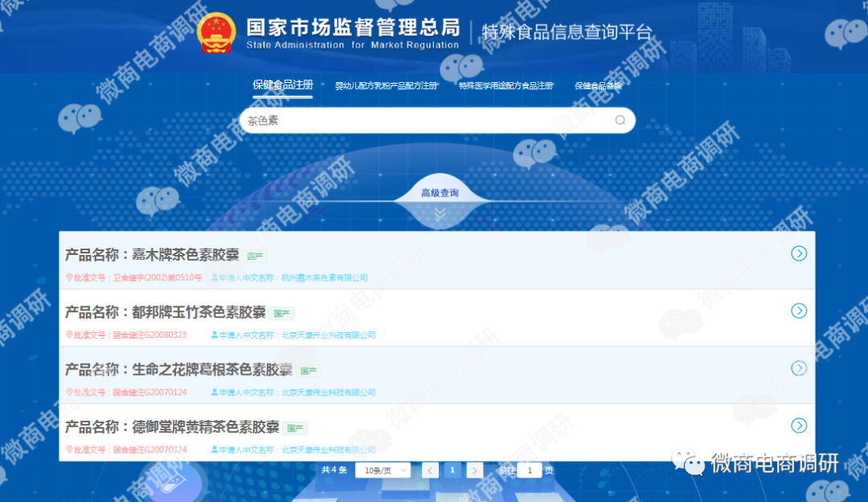
Task: Click the location pin icon beside 批准文号 for 嘉木牌
Action: coord(68,276)
